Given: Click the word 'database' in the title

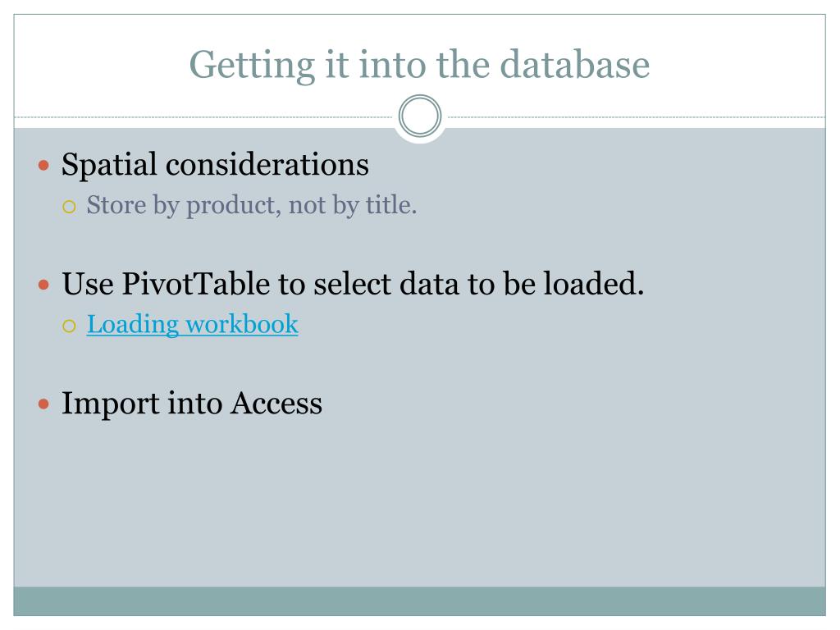Looking at the screenshot, I should (x=575, y=65).
